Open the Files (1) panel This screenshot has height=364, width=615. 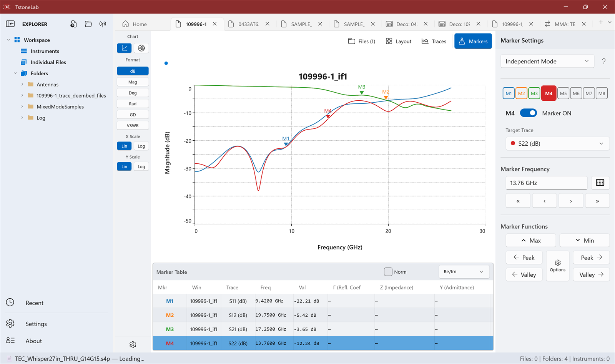361,41
